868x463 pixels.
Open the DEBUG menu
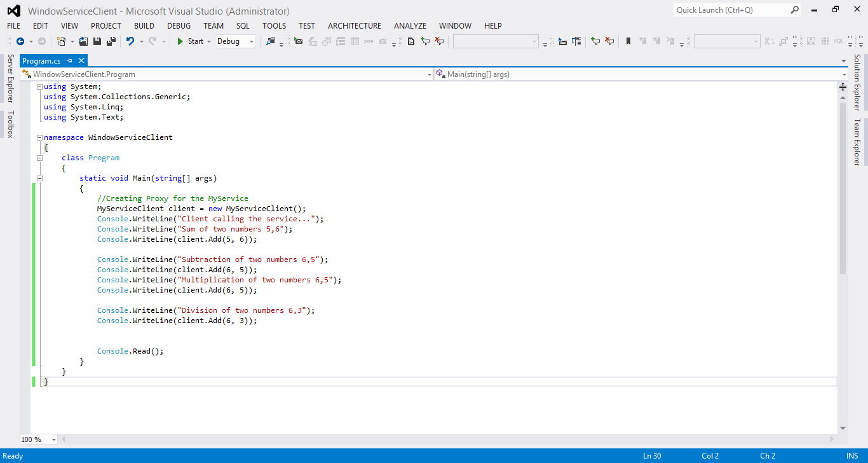[x=179, y=26]
